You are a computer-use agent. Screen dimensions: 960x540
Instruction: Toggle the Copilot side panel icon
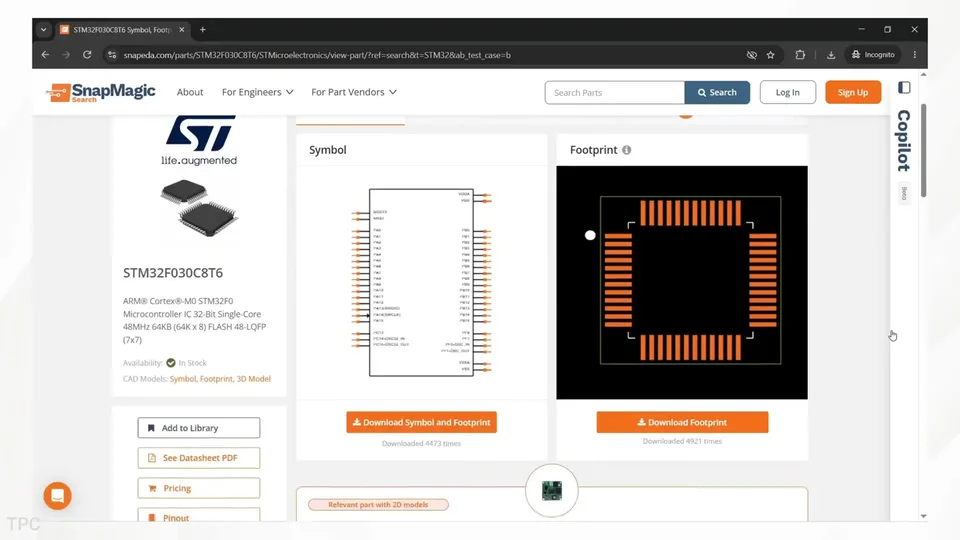(x=904, y=88)
